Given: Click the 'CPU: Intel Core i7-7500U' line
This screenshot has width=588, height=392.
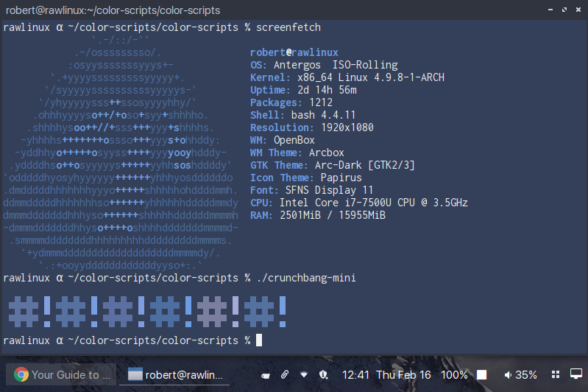Looking at the screenshot, I should (x=359, y=203).
